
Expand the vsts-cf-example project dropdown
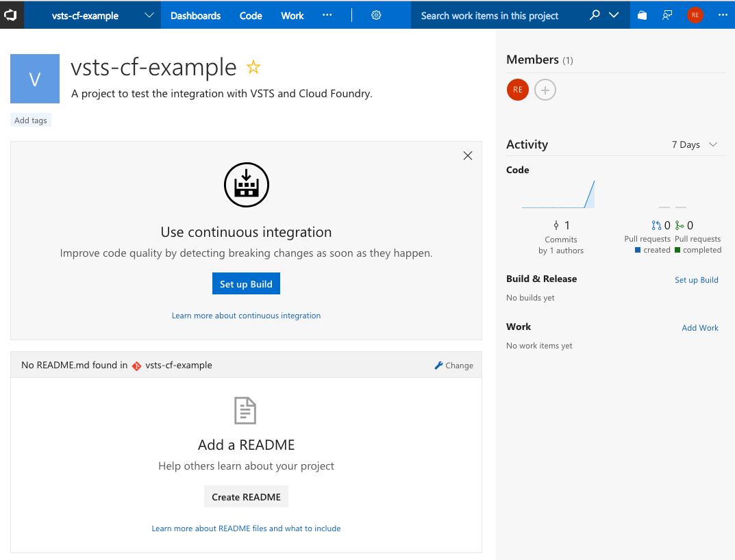tap(149, 15)
